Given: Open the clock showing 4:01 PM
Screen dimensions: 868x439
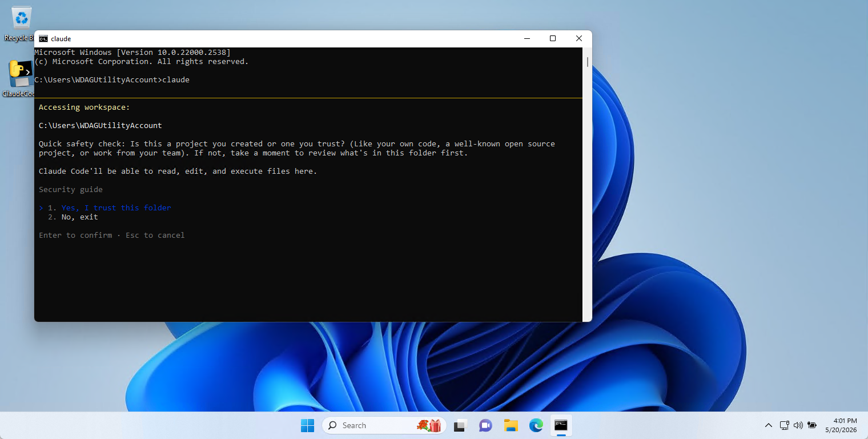Looking at the screenshot, I should [x=841, y=425].
